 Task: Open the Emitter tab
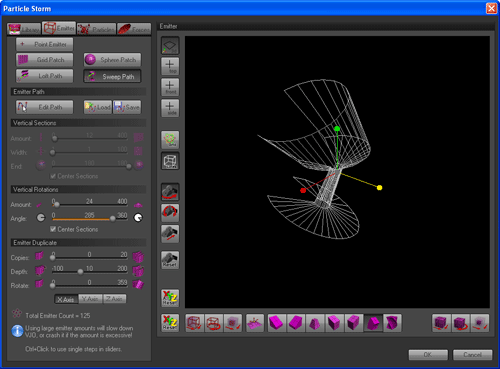pyautogui.click(x=59, y=28)
